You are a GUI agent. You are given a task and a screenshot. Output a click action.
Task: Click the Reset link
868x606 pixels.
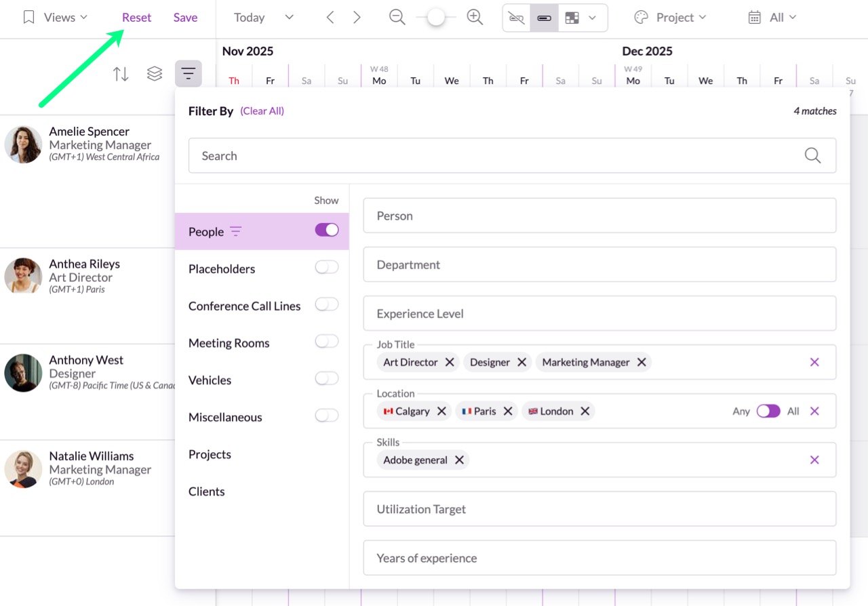point(136,18)
